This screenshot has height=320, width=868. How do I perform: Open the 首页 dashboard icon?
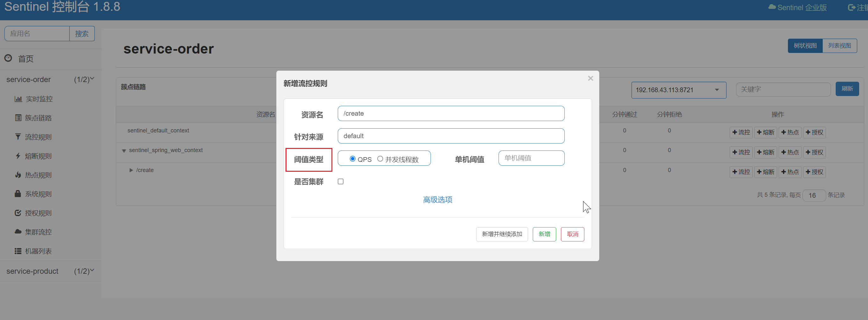click(8, 58)
